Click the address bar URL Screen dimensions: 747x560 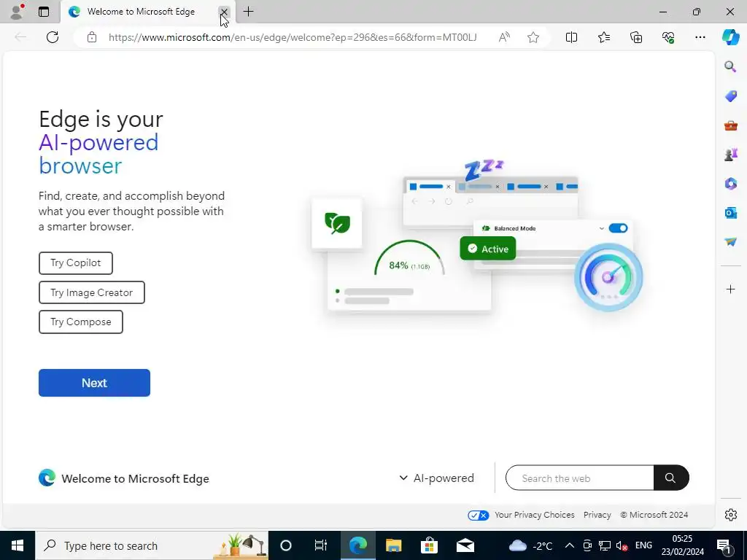293,37
